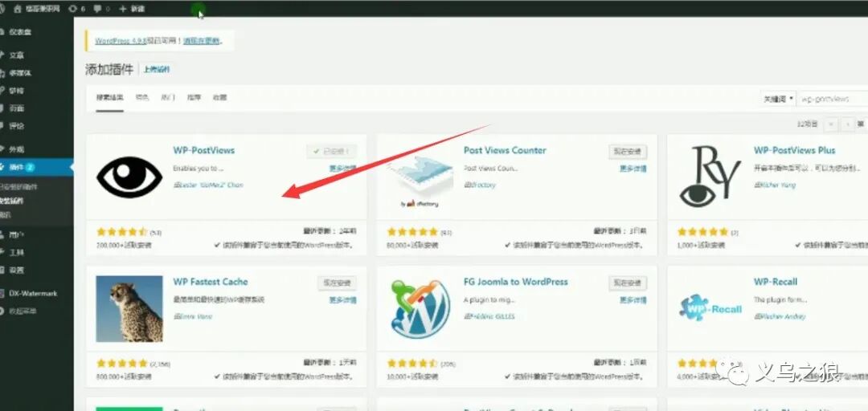This screenshot has height=411, width=868.
Task: Click the WP Fastest Cache star rating
Action: point(122,364)
